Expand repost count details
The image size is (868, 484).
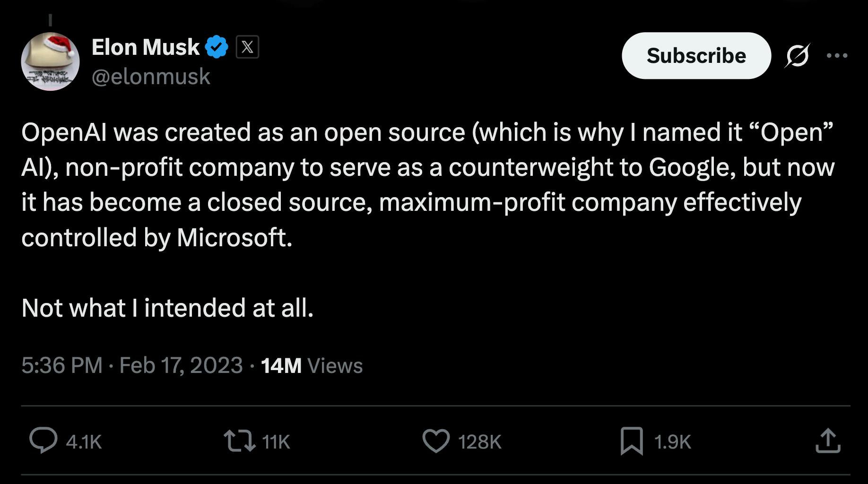click(x=276, y=441)
